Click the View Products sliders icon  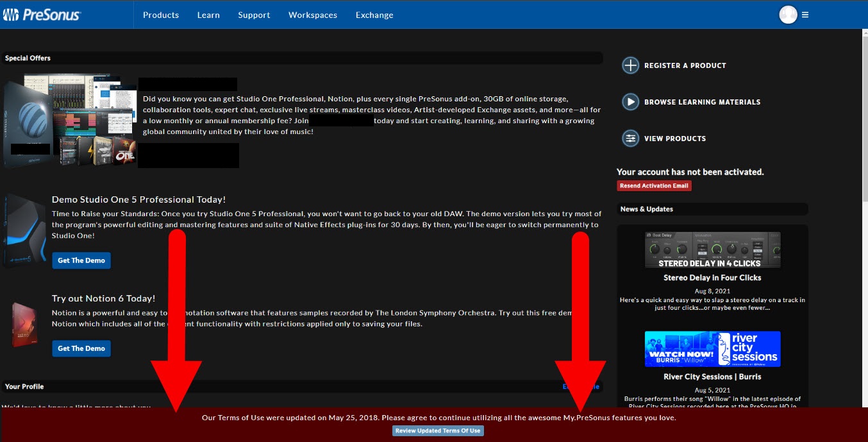631,139
